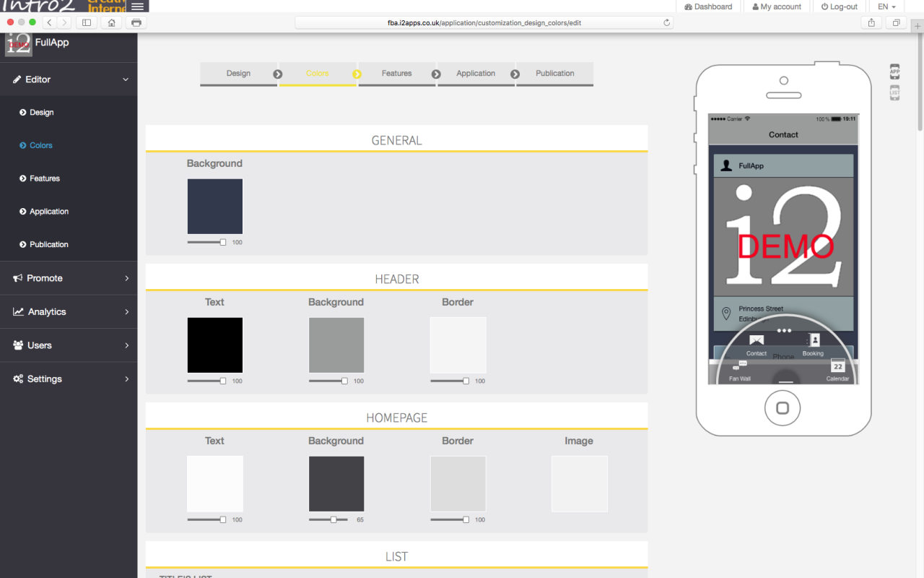Viewport: 924px width, 578px height.
Task: Switch to the Features step tab
Action: (396, 74)
